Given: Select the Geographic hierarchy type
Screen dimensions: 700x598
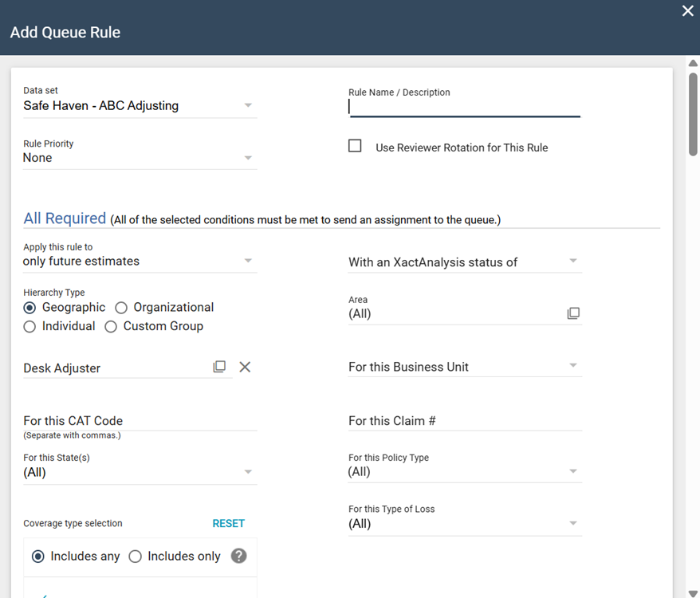Looking at the screenshot, I should 30,308.
